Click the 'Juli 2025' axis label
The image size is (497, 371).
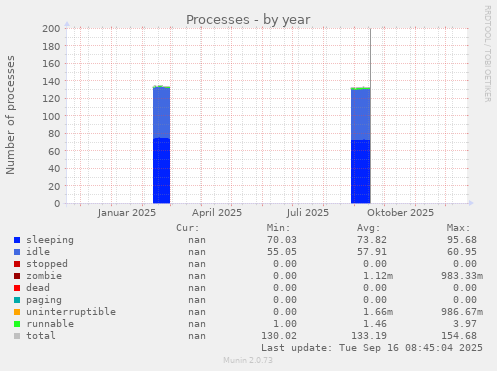pyautogui.click(x=307, y=213)
